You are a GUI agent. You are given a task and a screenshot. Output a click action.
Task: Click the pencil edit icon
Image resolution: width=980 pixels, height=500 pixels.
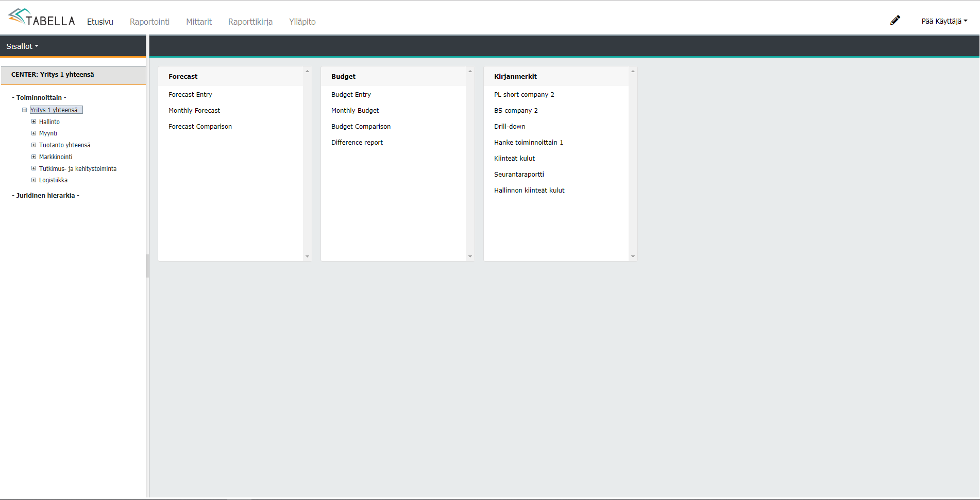(x=895, y=20)
